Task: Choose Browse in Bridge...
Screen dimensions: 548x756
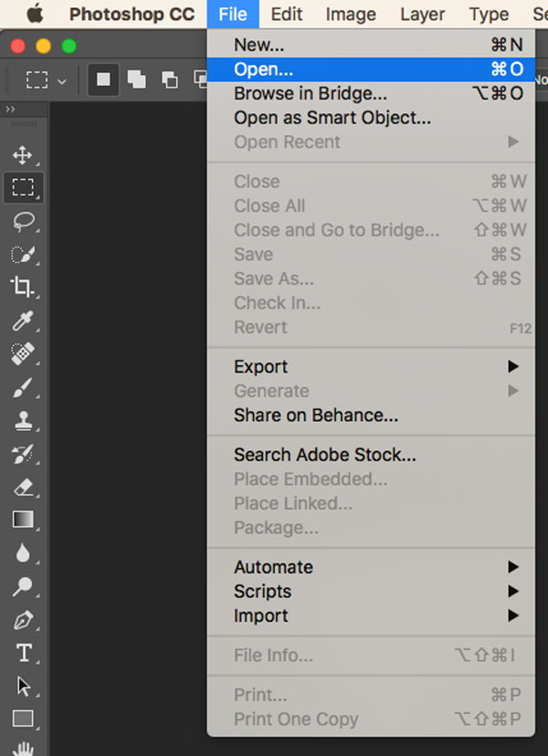Action: pos(371,93)
